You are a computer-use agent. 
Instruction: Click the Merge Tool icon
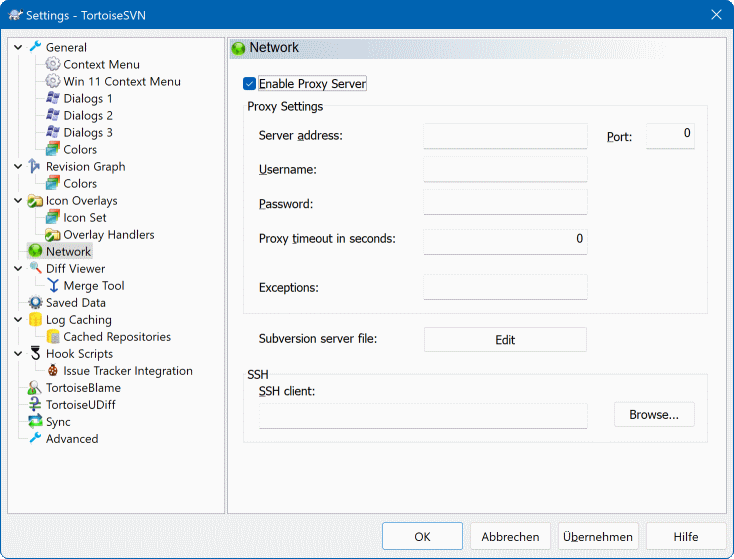[x=53, y=285]
